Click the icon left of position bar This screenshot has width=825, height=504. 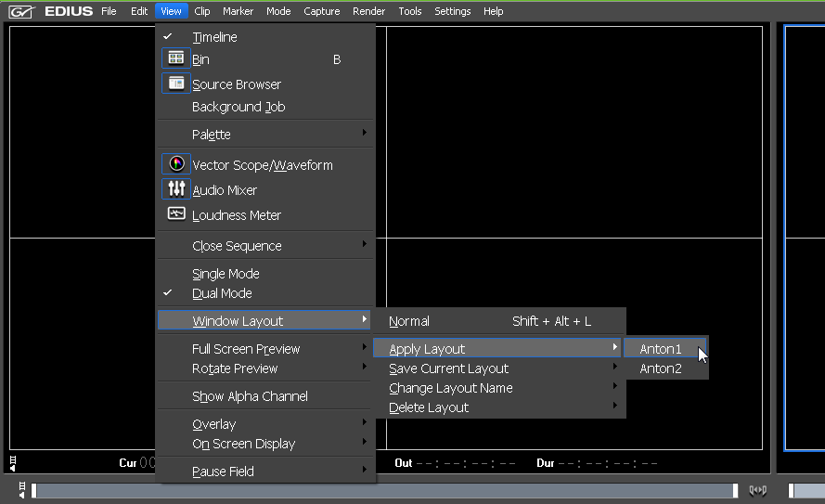coord(21,489)
